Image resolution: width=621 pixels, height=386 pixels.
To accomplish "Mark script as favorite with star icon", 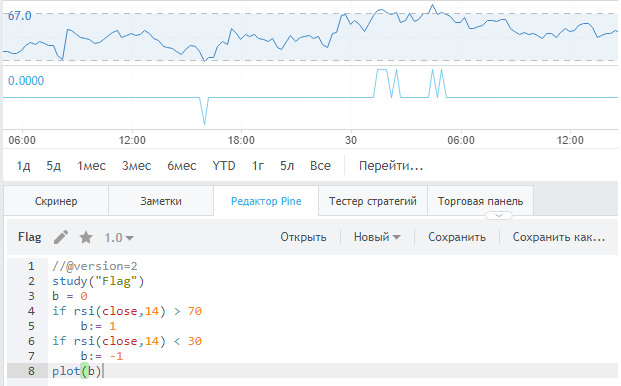I will point(86,238).
